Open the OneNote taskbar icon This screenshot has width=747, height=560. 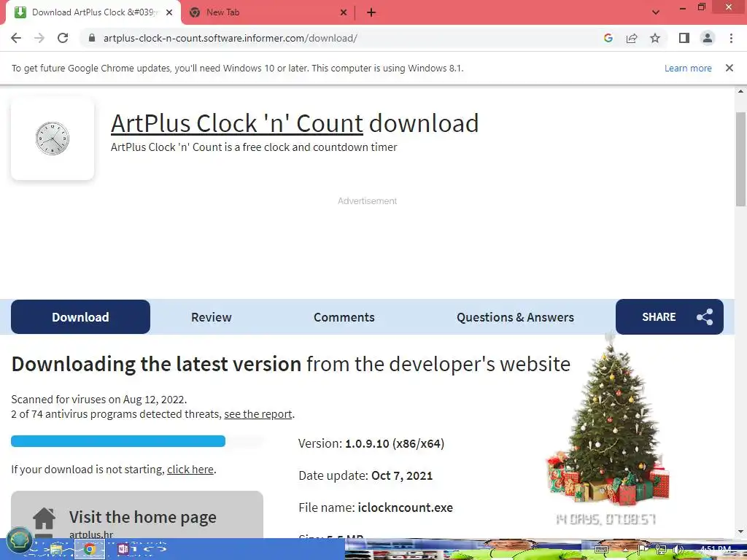click(x=123, y=550)
